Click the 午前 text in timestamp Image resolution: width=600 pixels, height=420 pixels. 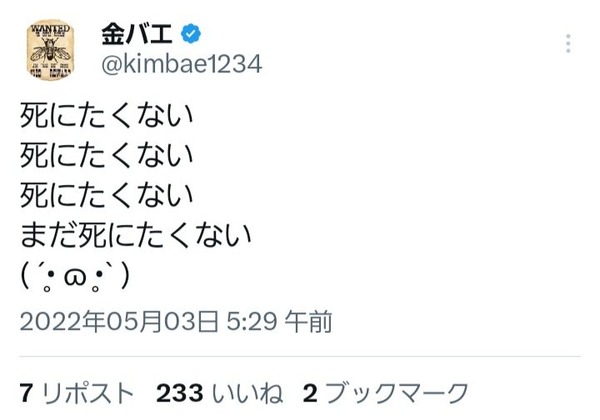[x=308, y=321]
